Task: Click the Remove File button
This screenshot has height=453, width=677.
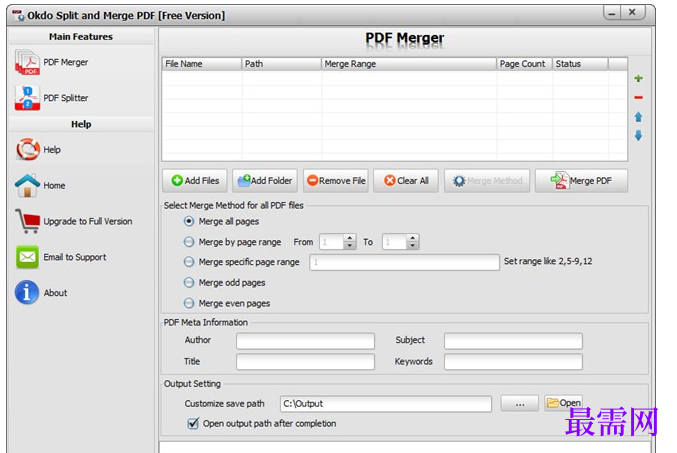Action: click(336, 181)
